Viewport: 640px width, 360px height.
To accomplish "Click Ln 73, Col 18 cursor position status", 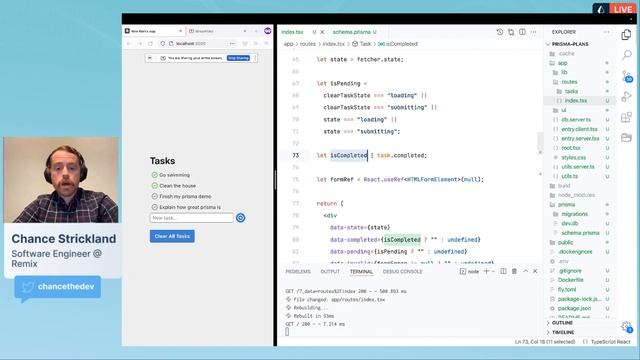I will 544,342.
